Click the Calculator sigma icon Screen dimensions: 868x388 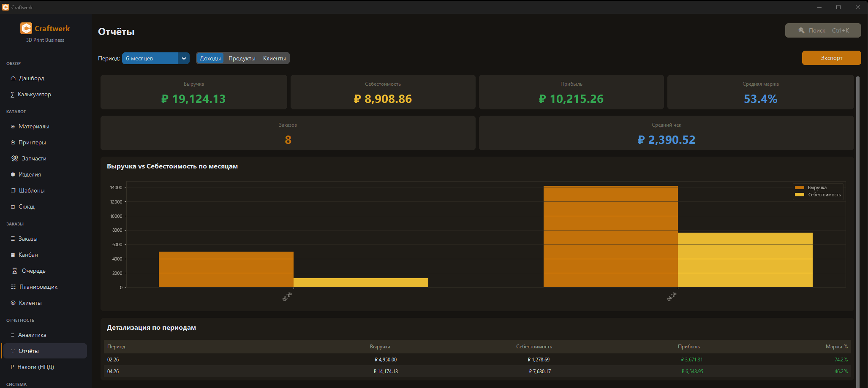12,95
